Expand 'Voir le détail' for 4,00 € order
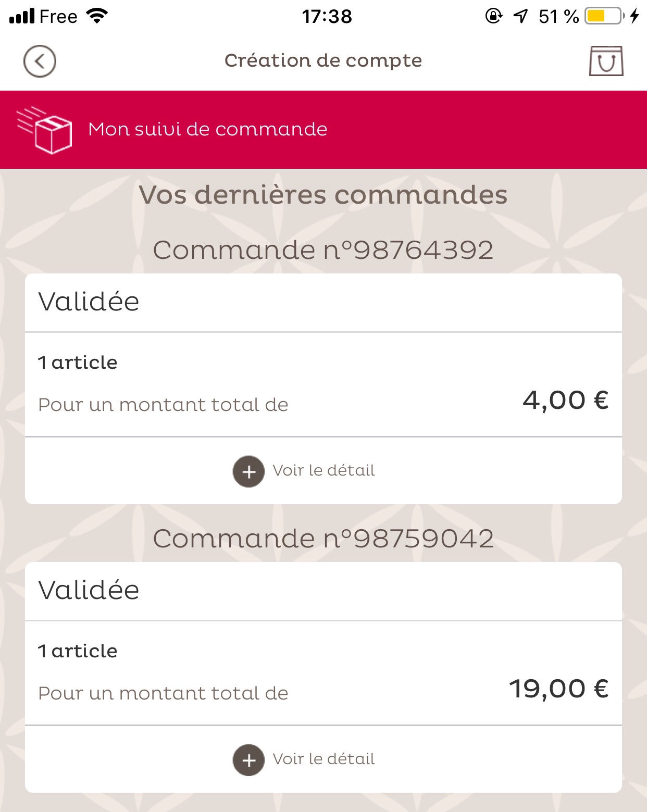647x812 pixels. click(x=323, y=470)
